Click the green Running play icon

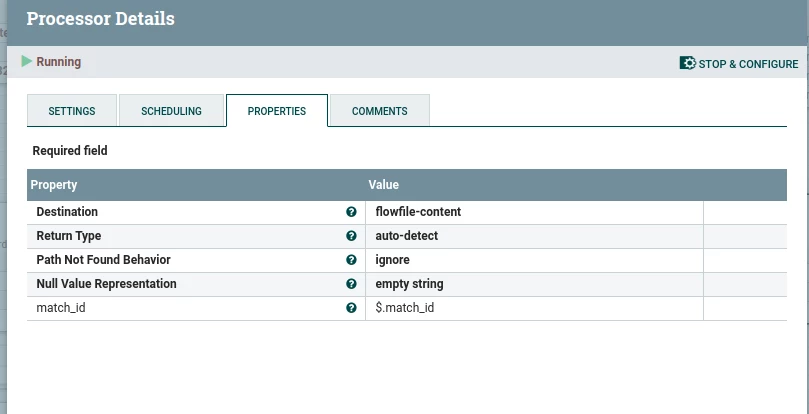27,61
